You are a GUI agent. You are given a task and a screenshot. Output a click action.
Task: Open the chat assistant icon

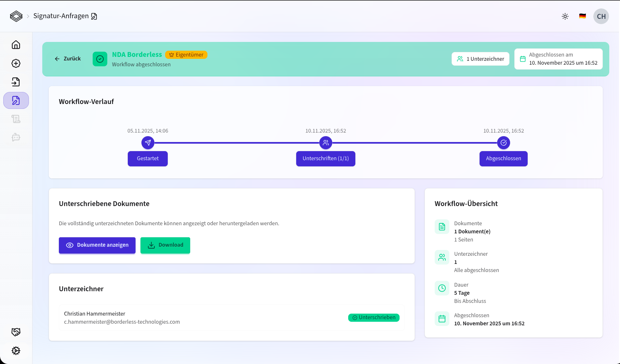tap(16, 137)
